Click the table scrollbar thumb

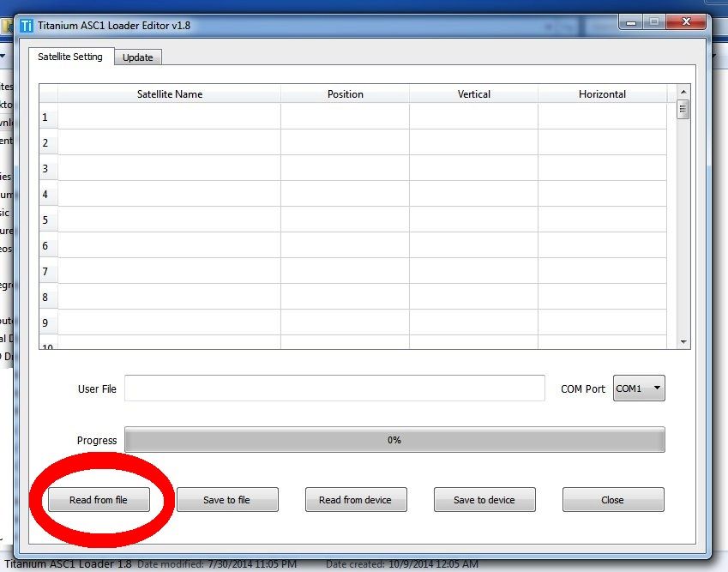[x=683, y=110]
